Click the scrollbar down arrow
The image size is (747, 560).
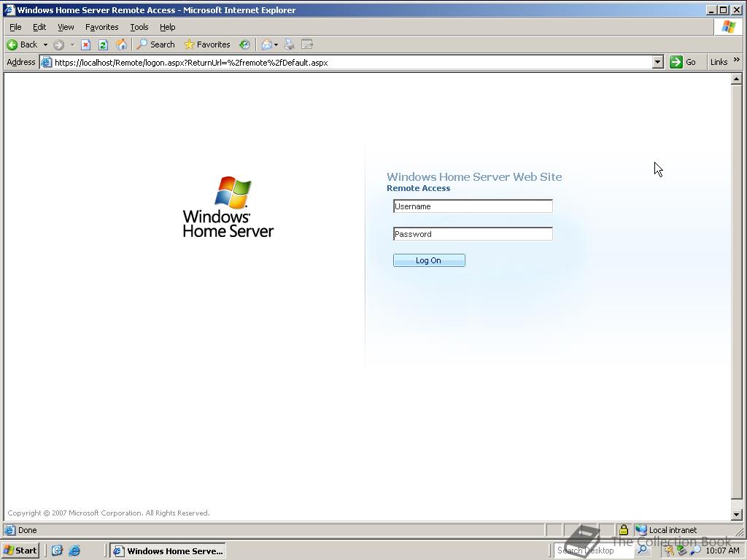click(x=736, y=514)
